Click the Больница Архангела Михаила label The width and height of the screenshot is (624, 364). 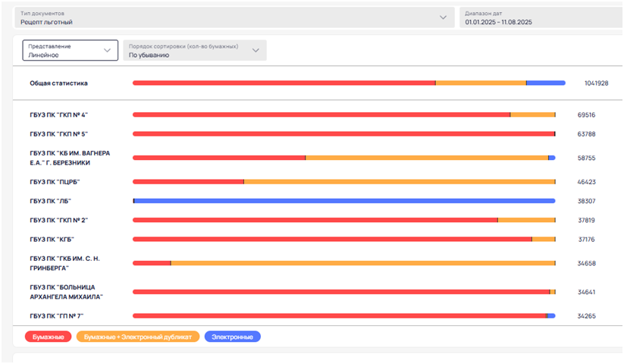click(x=67, y=292)
